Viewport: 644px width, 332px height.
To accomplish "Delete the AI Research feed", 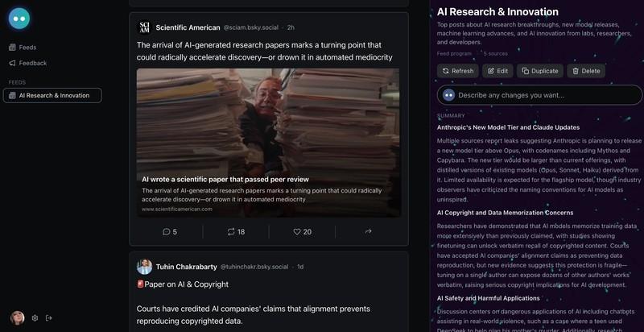I will [x=585, y=71].
